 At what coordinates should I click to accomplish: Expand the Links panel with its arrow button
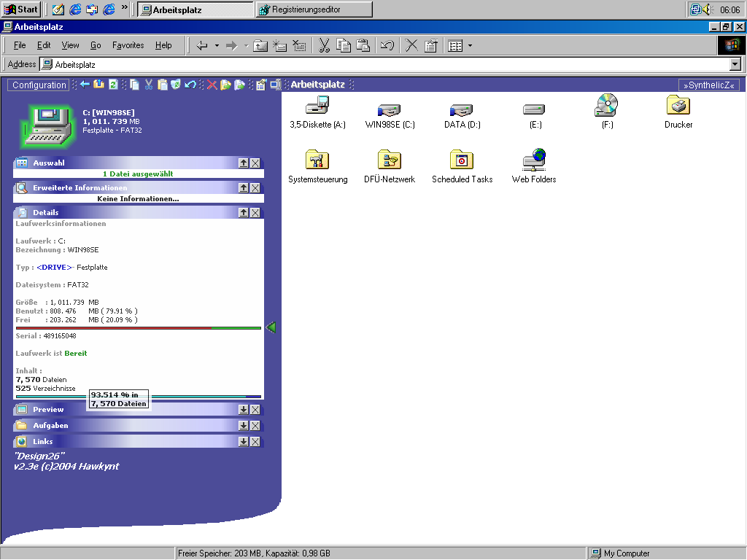tap(244, 442)
